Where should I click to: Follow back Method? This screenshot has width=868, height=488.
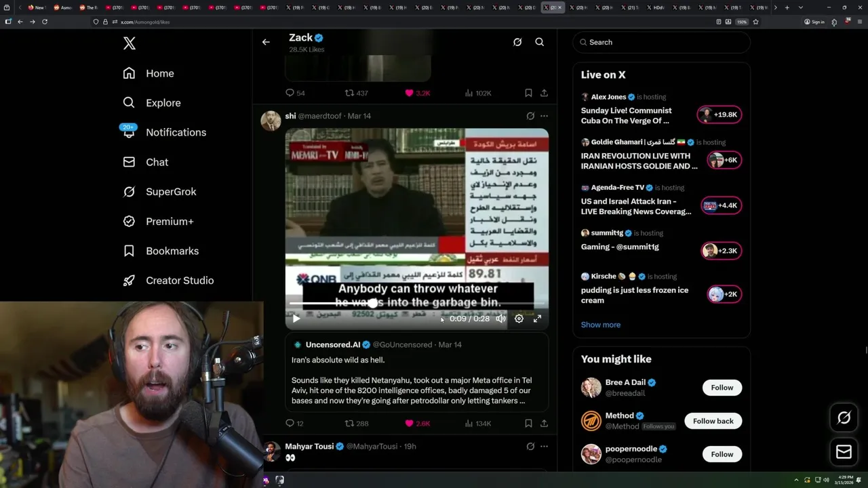point(713,421)
